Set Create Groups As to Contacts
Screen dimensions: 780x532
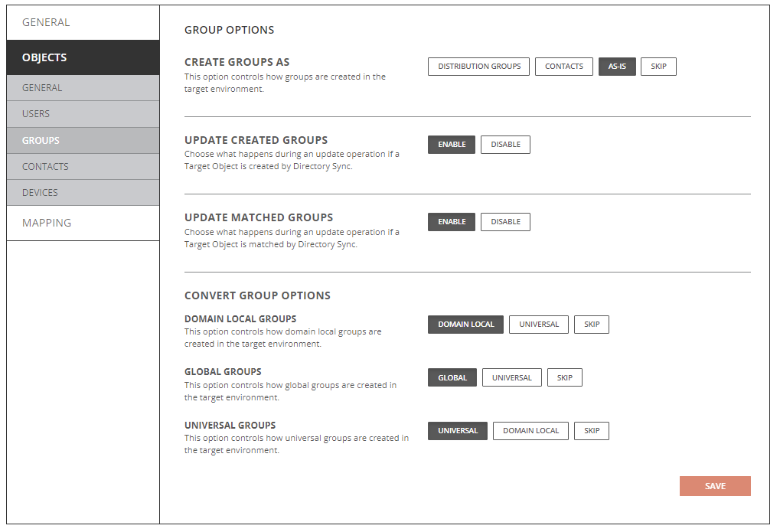point(564,67)
